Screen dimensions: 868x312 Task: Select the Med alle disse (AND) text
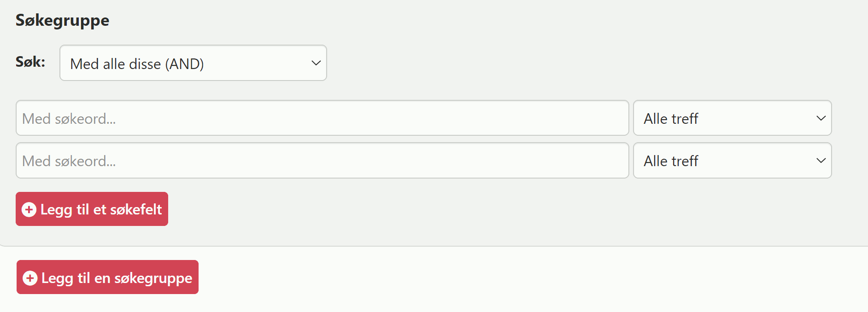coord(137,64)
